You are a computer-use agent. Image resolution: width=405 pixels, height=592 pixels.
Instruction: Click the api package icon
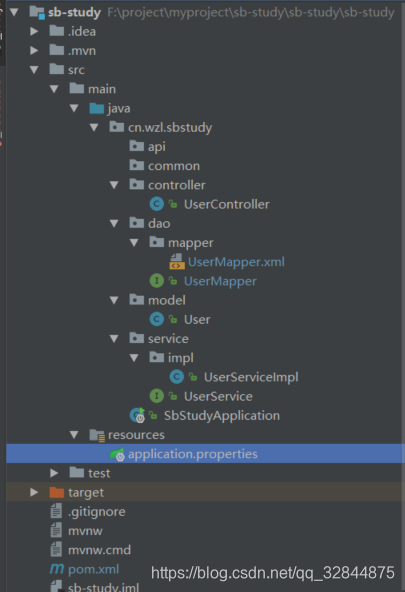point(137,146)
